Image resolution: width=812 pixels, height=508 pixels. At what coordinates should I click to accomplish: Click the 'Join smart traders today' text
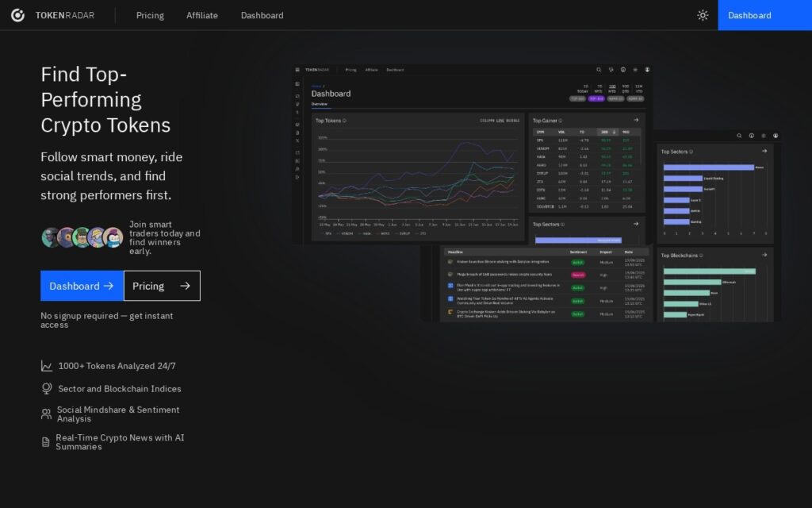pyautogui.click(x=165, y=237)
